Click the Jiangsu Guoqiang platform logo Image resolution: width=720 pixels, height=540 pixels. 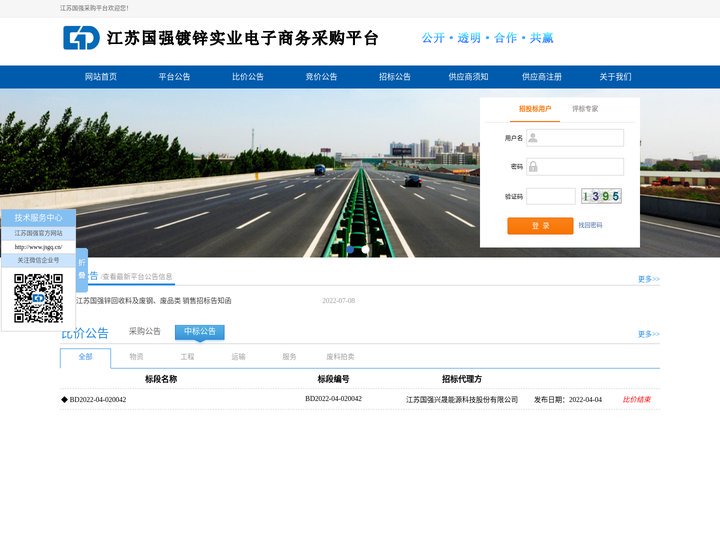[x=81, y=38]
